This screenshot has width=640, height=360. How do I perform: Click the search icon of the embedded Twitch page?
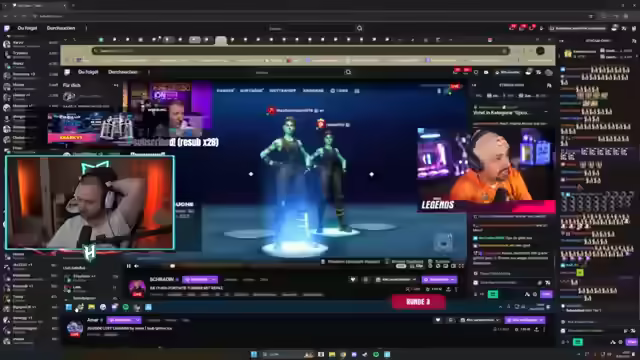348,72
